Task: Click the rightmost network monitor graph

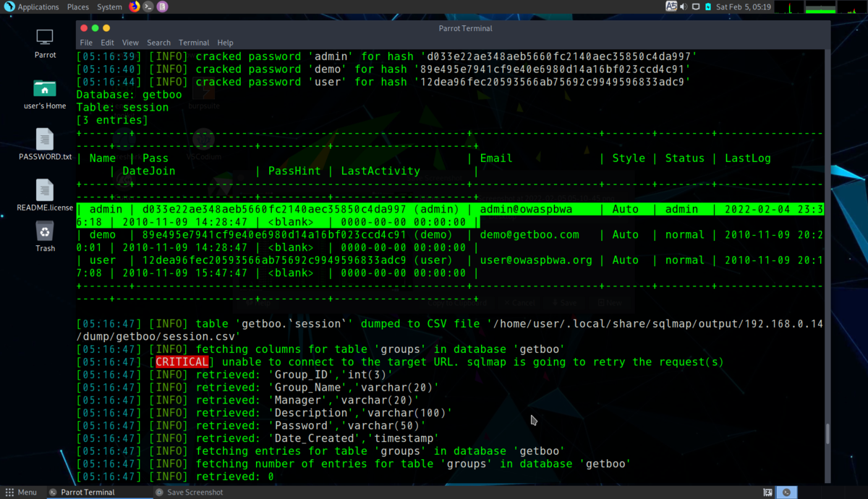Action: [851, 7]
